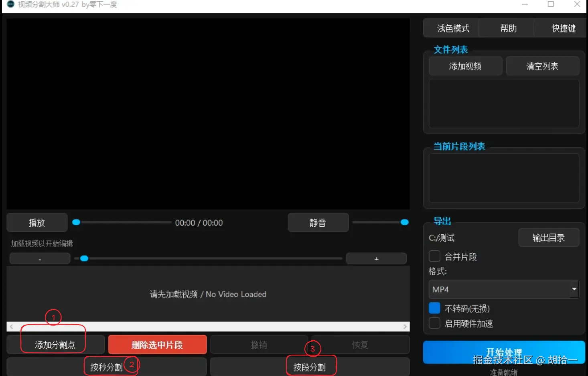Click left arrow of timeline scrollbar
The width and height of the screenshot is (588, 376).
(x=11, y=327)
